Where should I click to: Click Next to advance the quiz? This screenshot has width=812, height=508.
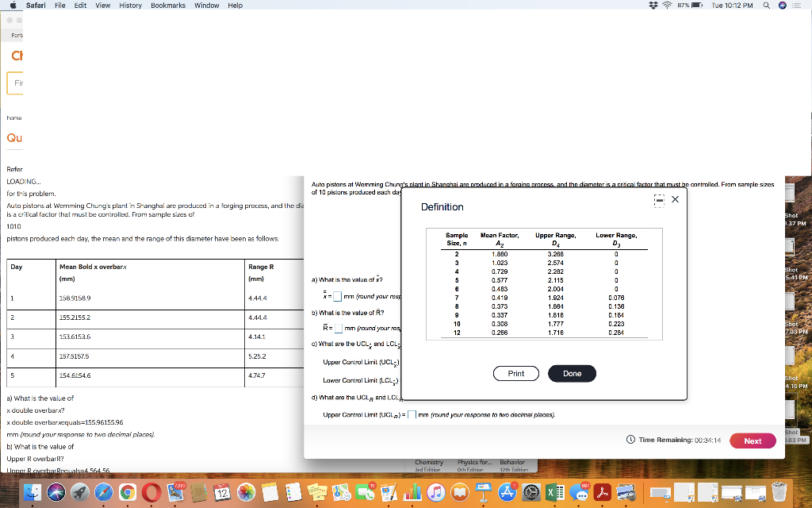752,440
